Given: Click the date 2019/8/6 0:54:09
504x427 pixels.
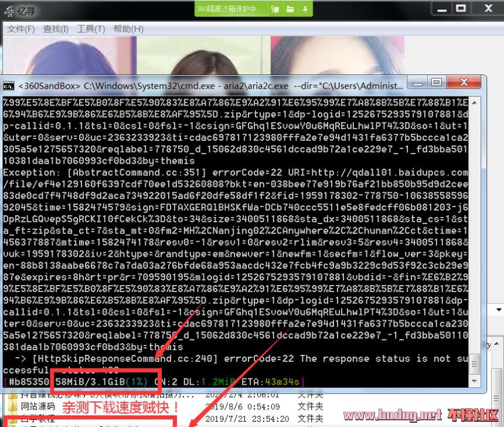Looking at the screenshot, I should pyautogui.click(x=243, y=406).
